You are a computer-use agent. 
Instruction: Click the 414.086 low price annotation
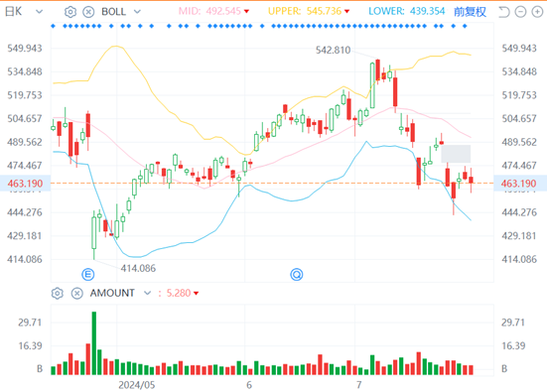[x=138, y=269]
